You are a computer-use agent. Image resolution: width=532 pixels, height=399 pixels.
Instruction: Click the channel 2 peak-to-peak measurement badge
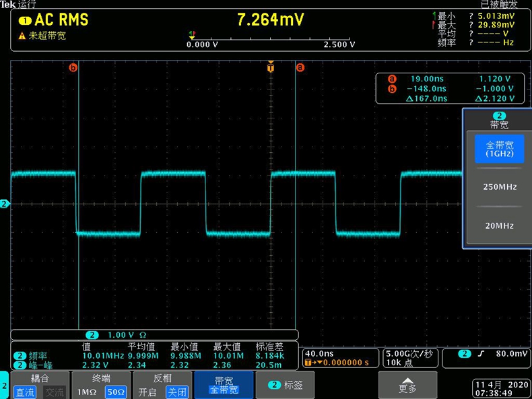point(20,364)
